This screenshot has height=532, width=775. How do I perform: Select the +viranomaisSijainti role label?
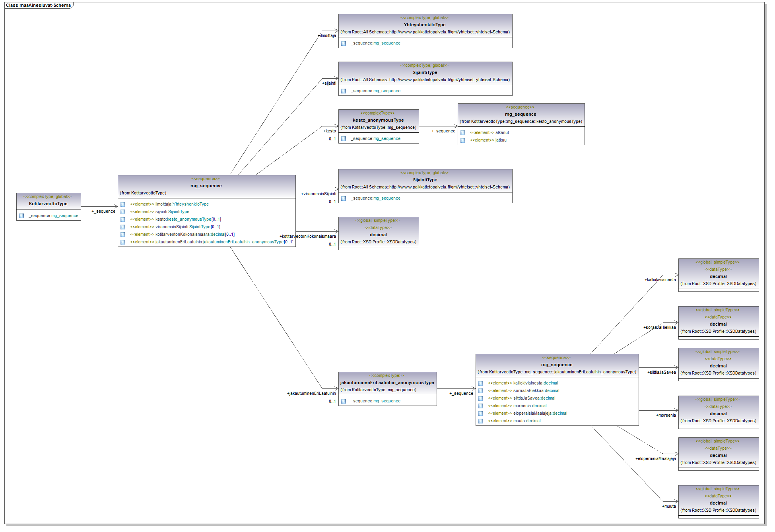(x=319, y=194)
